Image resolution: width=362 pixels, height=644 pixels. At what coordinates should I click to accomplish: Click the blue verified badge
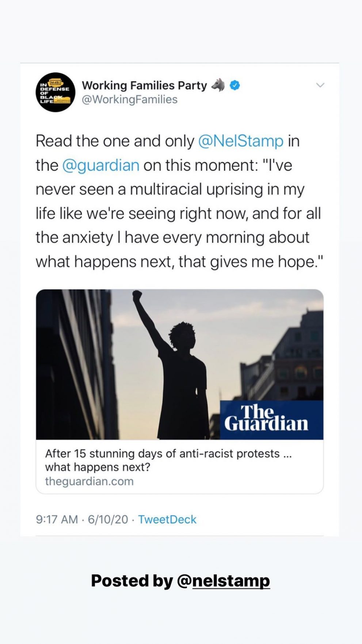point(235,86)
